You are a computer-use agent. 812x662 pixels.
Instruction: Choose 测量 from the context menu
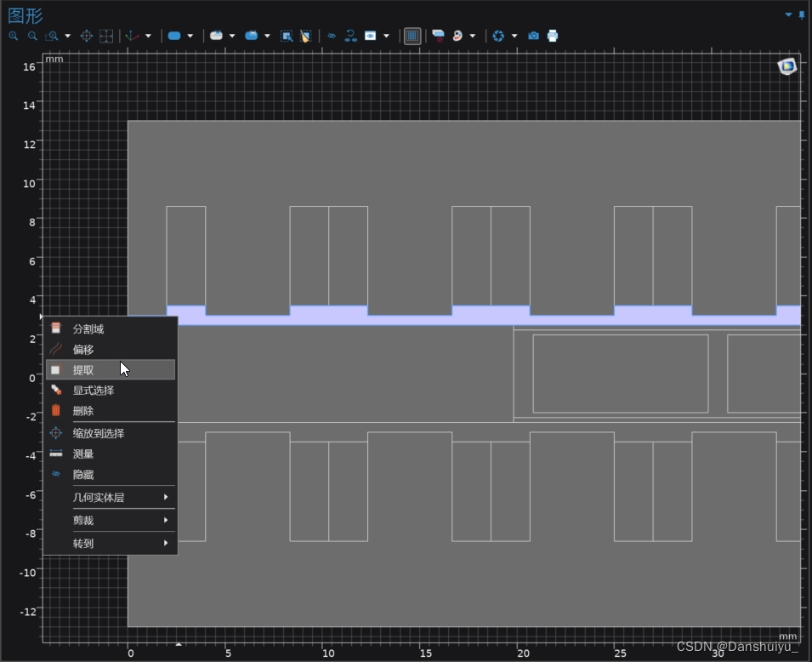pos(111,454)
